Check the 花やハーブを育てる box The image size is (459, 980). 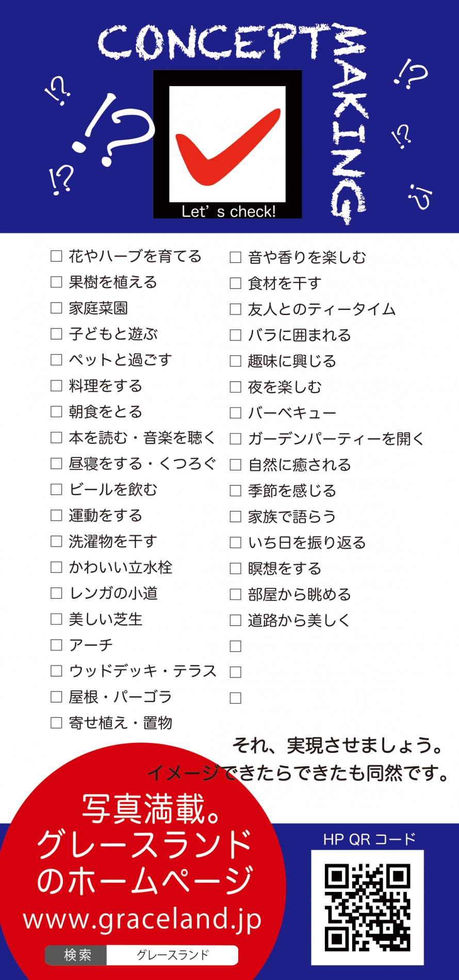[x=56, y=256]
